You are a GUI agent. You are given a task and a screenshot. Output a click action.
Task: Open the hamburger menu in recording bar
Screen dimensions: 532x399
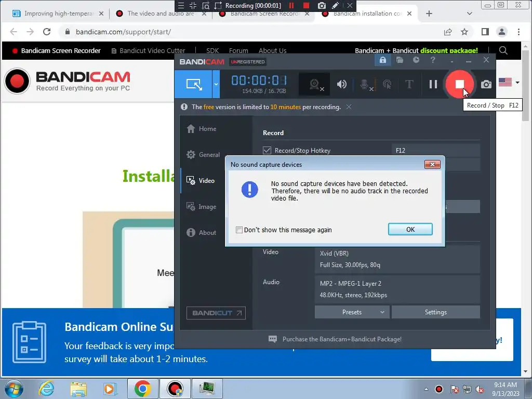tap(181, 5)
